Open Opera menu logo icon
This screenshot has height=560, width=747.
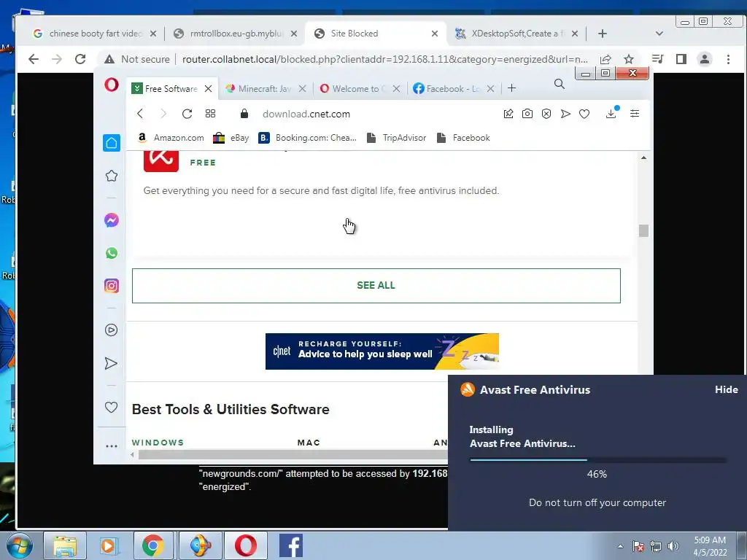pos(112,85)
